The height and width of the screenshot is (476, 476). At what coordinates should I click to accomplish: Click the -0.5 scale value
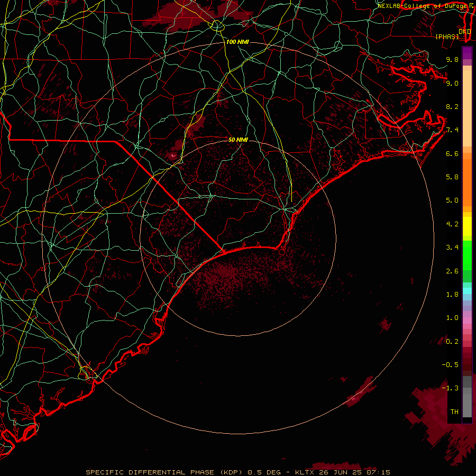pos(451,365)
